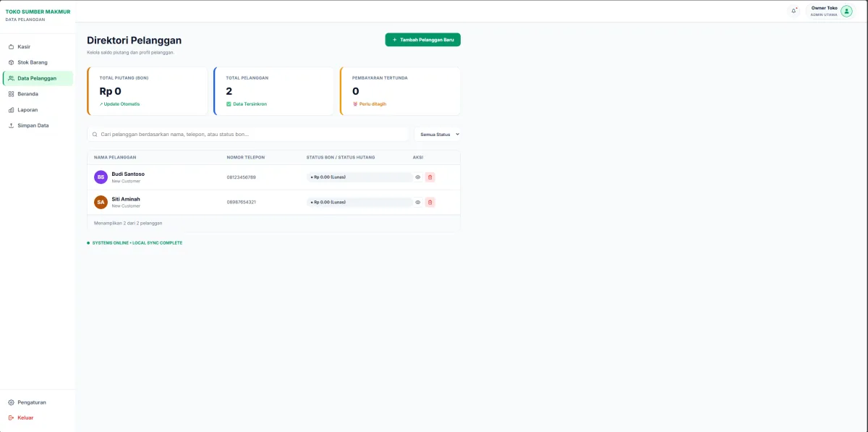Screen dimensions: 868x432
Task: Delete customer Budi Santoso
Action: pyautogui.click(x=430, y=177)
